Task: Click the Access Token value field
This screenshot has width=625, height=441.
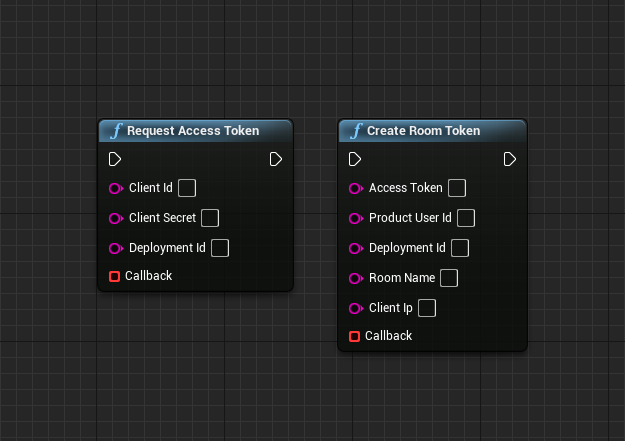Action: click(457, 188)
